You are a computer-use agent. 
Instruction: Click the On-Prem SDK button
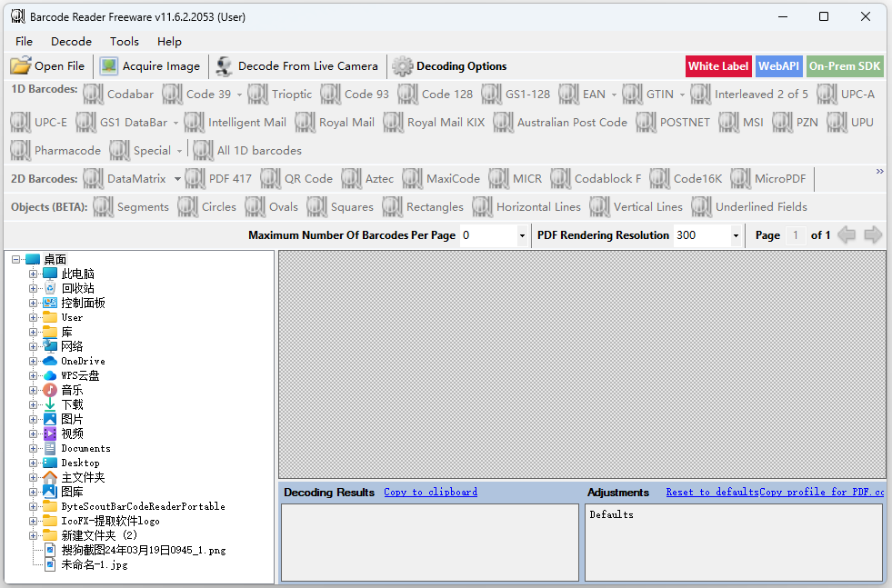coord(845,66)
